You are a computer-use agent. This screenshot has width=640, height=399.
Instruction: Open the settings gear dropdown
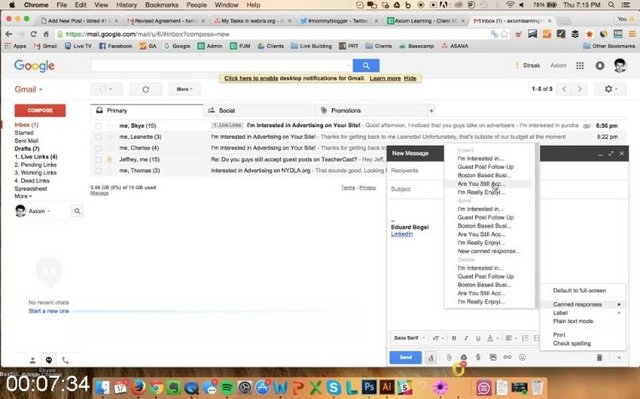610,89
